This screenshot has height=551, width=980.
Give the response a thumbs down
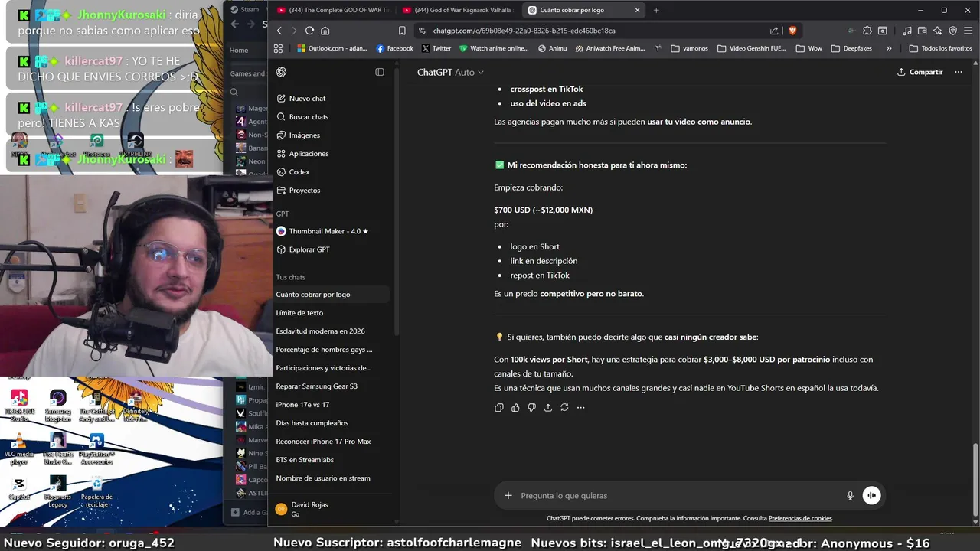click(531, 408)
